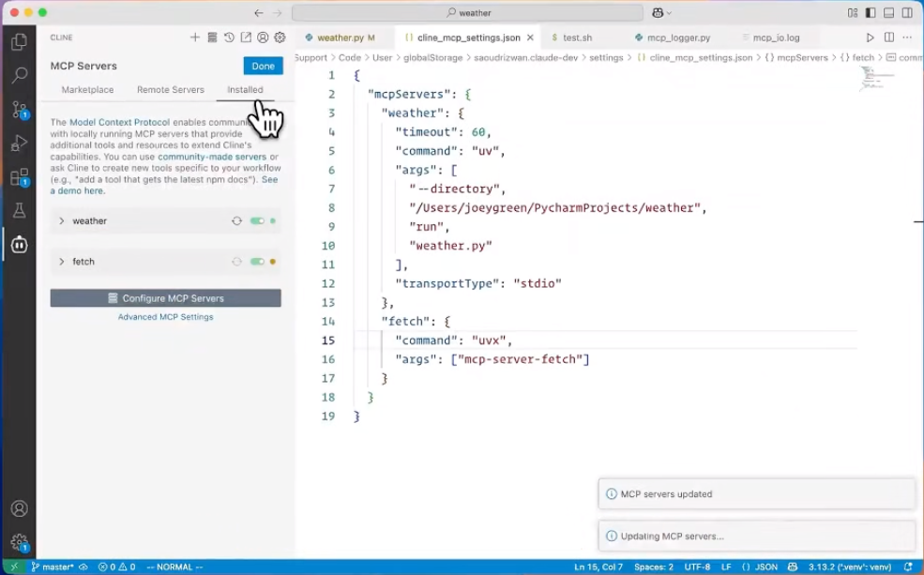Click the editor minimap
The image size is (924, 575).
875,78
